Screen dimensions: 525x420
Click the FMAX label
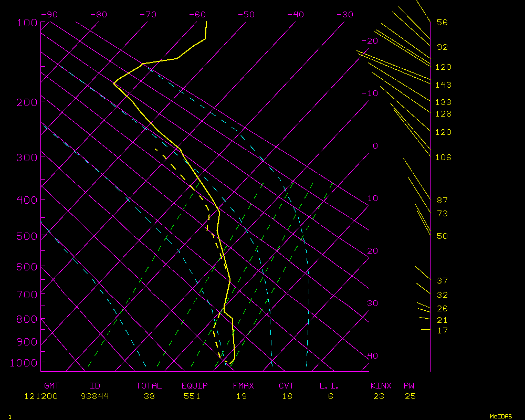[x=243, y=386]
